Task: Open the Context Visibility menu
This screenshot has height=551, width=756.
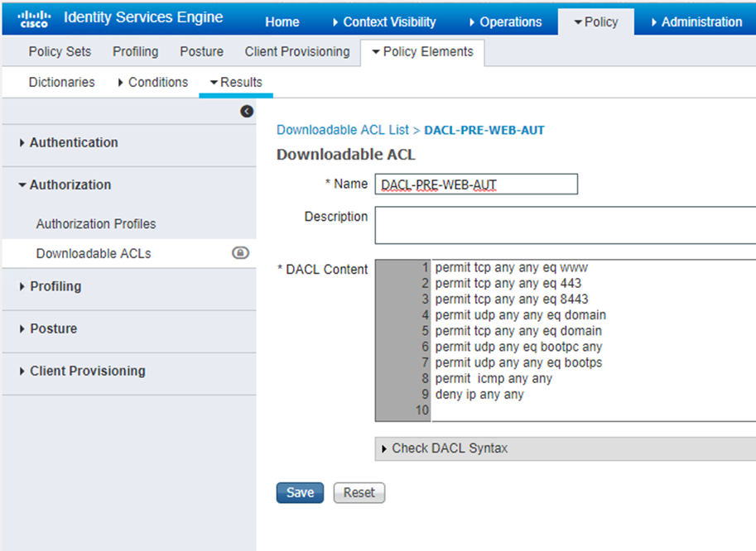Action: click(x=384, y=22)
